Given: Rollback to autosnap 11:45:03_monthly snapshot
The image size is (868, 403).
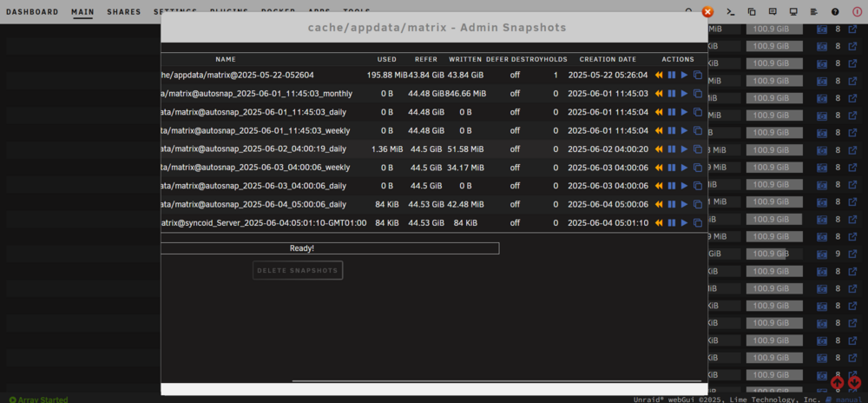Looking at the screenshot, I should click(x=659, y=94).
